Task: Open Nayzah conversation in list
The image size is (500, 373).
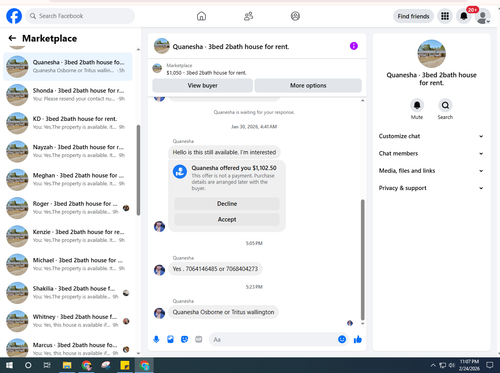Action: coord(68,151)
